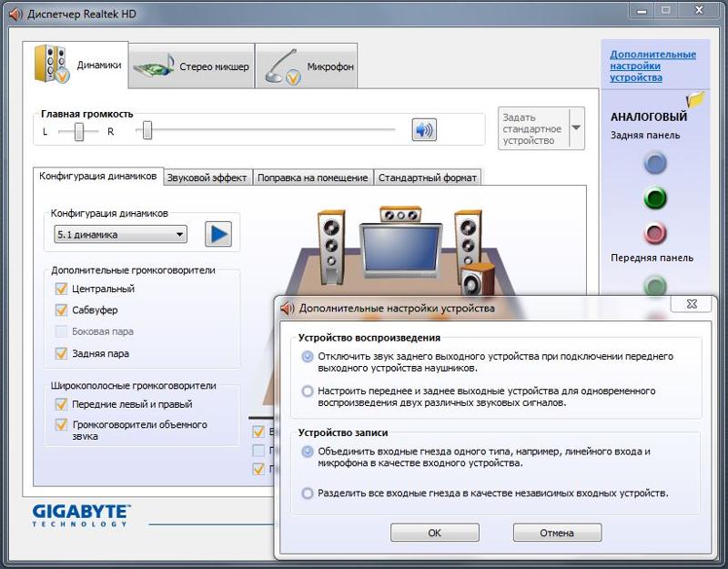Open the 5.1 динамика configuration dropdown

point(121,235)
